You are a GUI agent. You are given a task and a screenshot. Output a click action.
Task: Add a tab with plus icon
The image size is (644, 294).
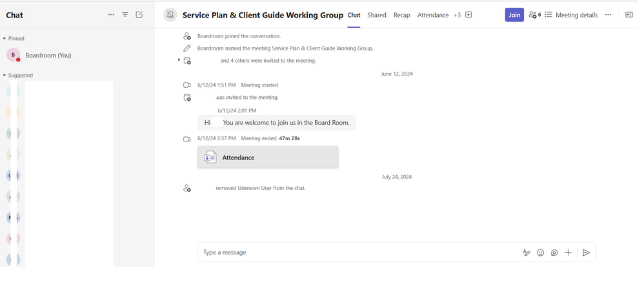pyautogui.click(x=469, y=15)
